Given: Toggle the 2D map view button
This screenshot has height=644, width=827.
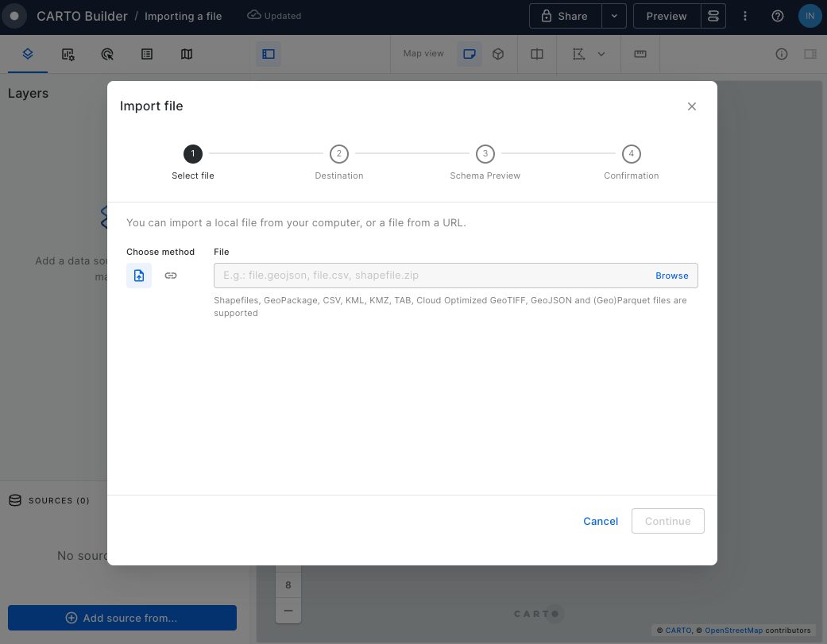Looking at the screenshot, I should pyautogui.click(x=470, y=54).
